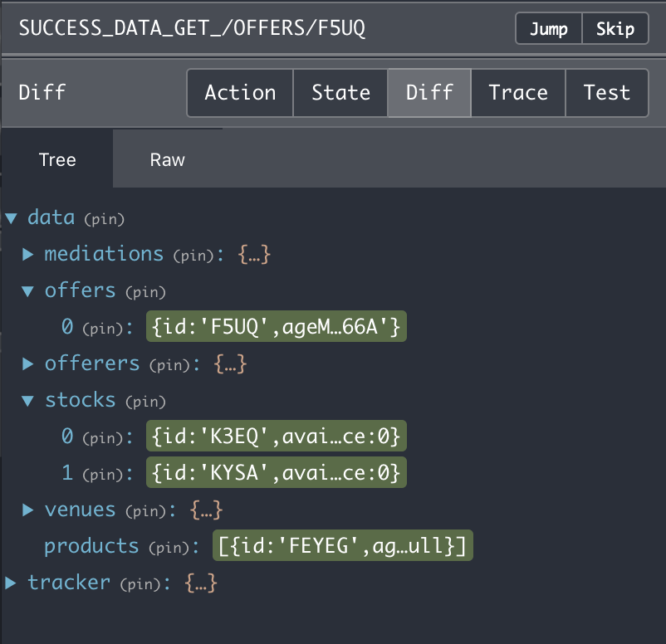
Task: Click the Jump button in the action header
Action: coord(548,28)
